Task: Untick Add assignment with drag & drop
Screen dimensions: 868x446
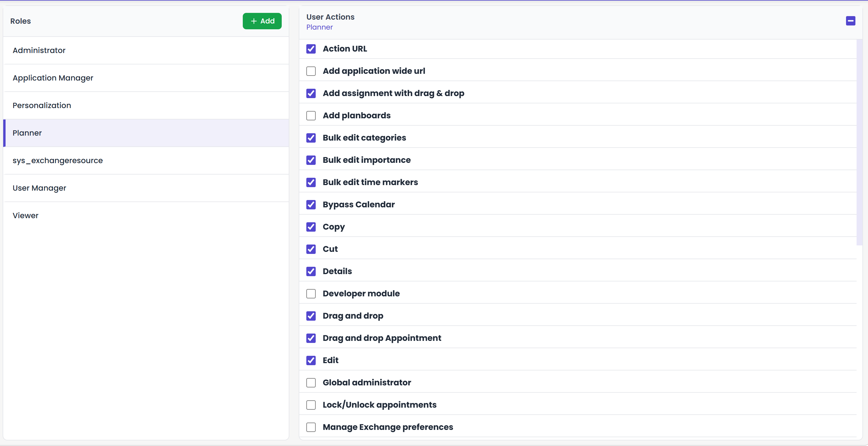Action: coord(311,93)
